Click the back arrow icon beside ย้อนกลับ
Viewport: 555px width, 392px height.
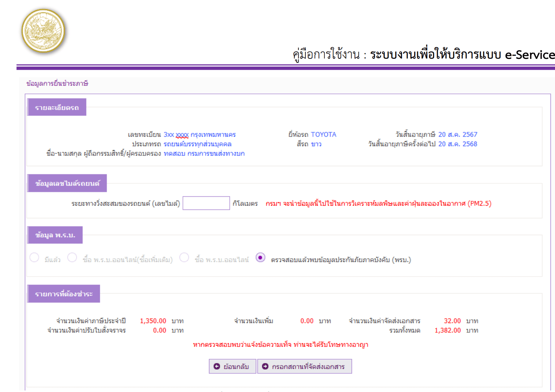click(x=217, y=366)
